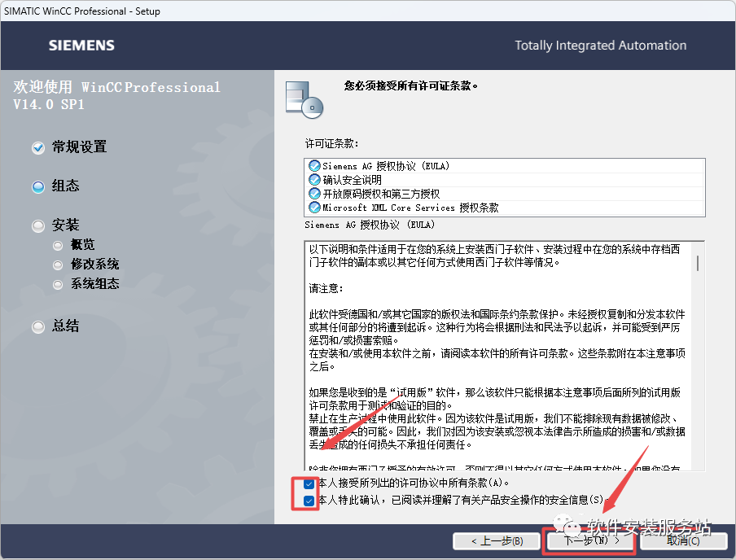Click completed checkmark icon next to 常规设置
The width and height of the screenshot is (736, 560).
pyautogui.click(x=38, y=148)
